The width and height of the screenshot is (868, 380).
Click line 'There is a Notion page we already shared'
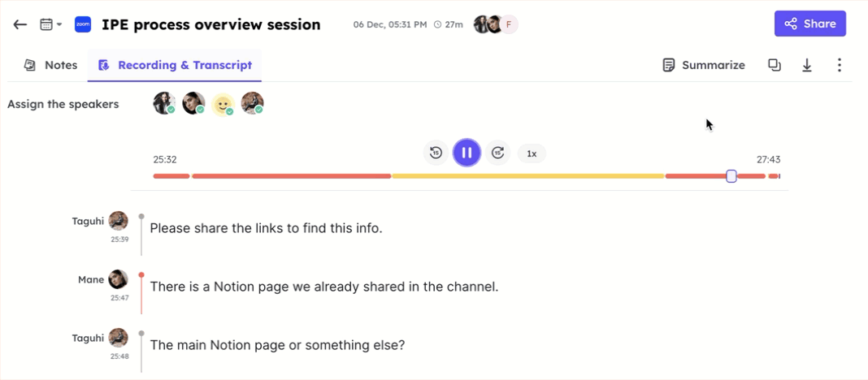click(324, 287)
